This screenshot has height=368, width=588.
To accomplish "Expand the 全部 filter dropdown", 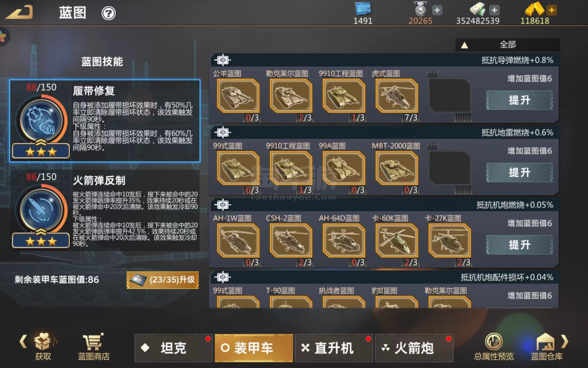I will click(x=507, y=45).
